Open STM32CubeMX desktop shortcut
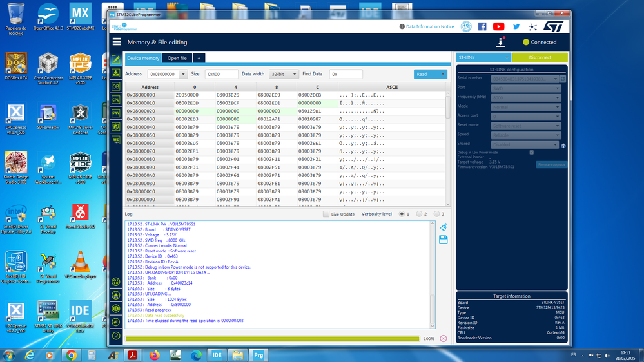The image size is (644, 362). click(x=81, y=17)
